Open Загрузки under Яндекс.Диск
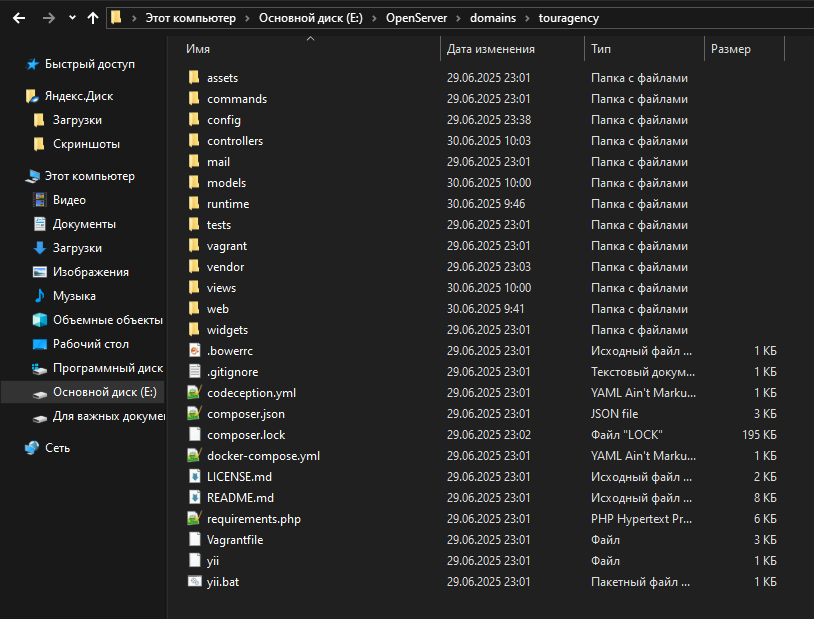The width and height of the screenshot is (814, 619). (77, 120)
